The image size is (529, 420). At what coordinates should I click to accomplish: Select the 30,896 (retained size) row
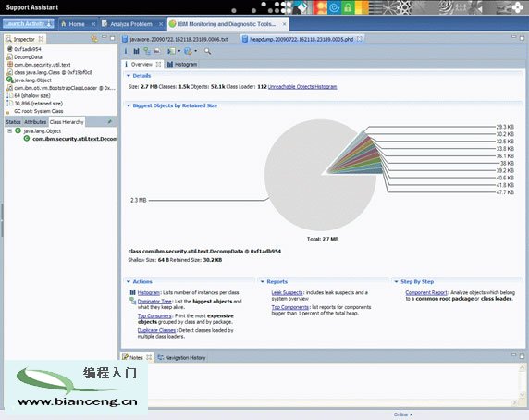pyautogui.click(x=39, y=104)
